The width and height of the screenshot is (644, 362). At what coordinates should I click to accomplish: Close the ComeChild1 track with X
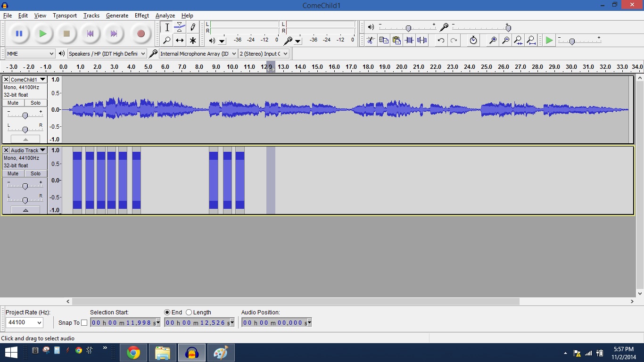click(6, 80)
